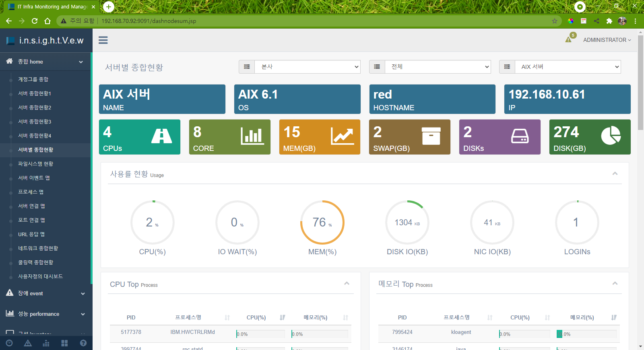Open the alert warning icon with badge 5
Image resolution: width=644 pixels, height=350 pixels.
pyautogui.click(x=569, y=39)
